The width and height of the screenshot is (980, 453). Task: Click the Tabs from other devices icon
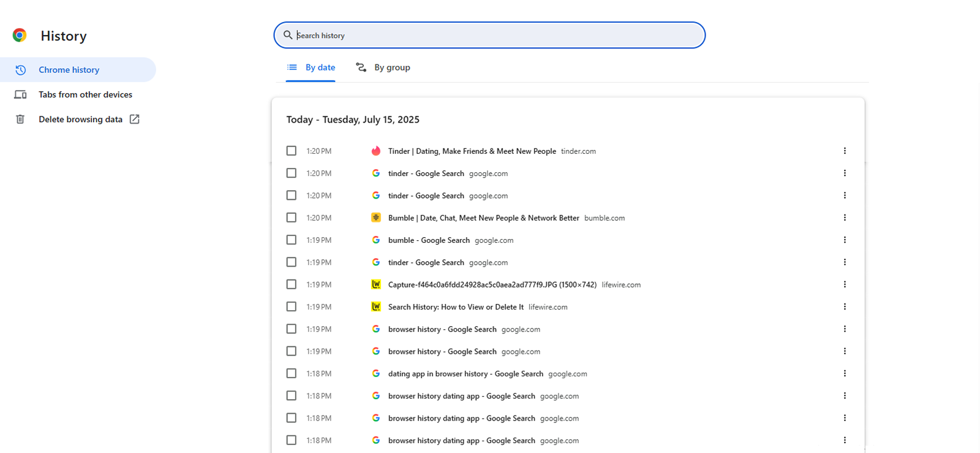[x=20, y=94]
